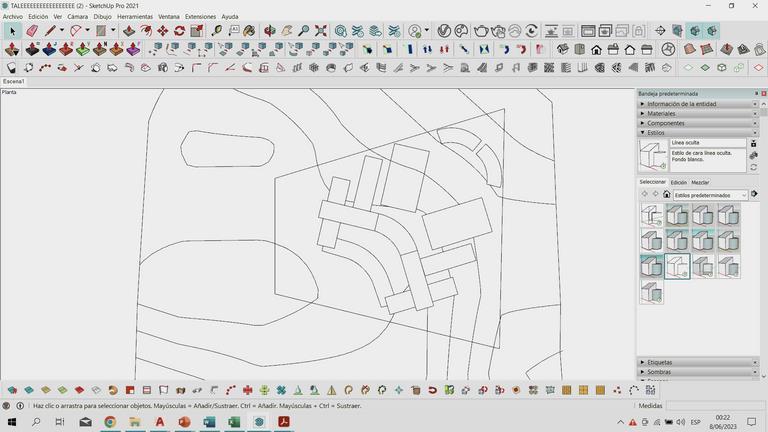Click the Medidas input box
Screen dimensions: 768x432
[x=716, y=406]
